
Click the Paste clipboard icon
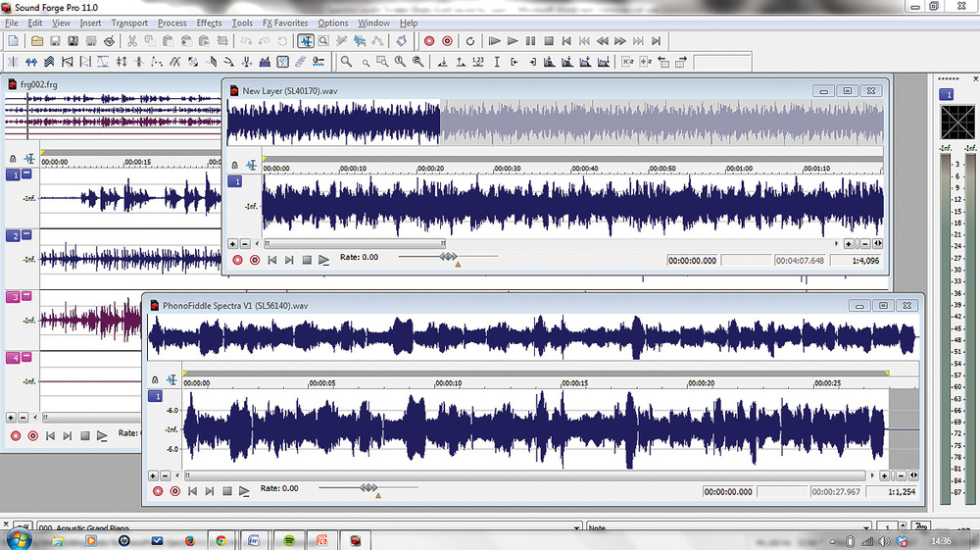[169, 41]
